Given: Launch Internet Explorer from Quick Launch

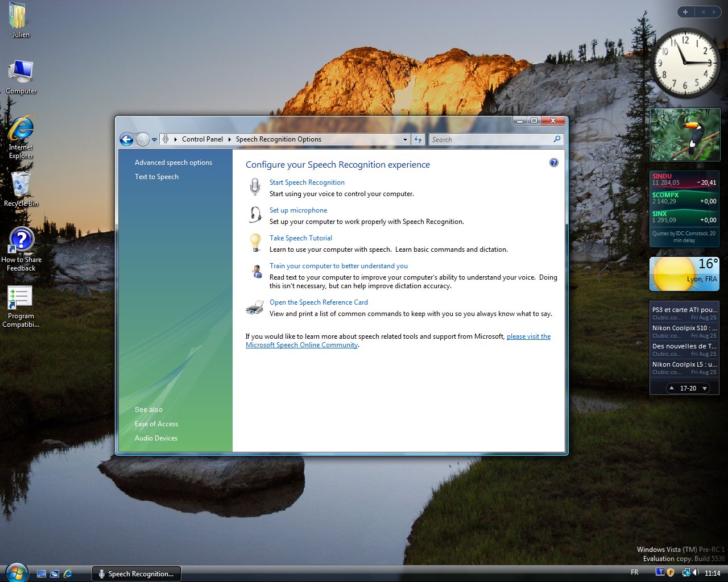Looking at the screenshot, I should [x=68, y=573].
